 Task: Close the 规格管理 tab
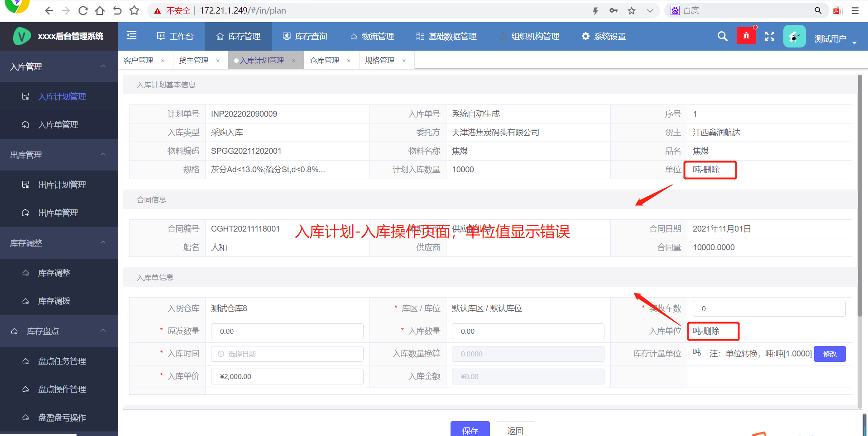404,61
